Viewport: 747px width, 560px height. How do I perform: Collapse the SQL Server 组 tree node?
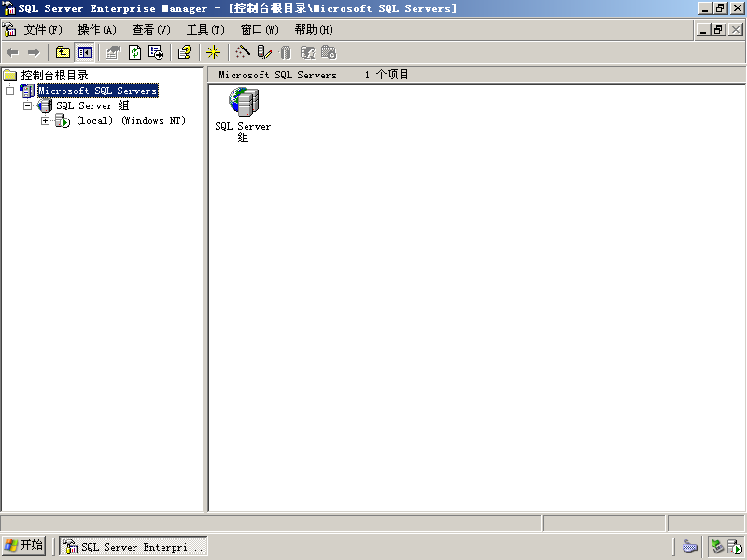point(28,105)
